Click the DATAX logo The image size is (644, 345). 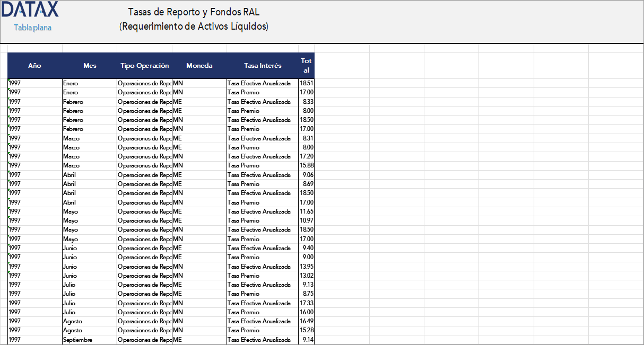(30, 10)
